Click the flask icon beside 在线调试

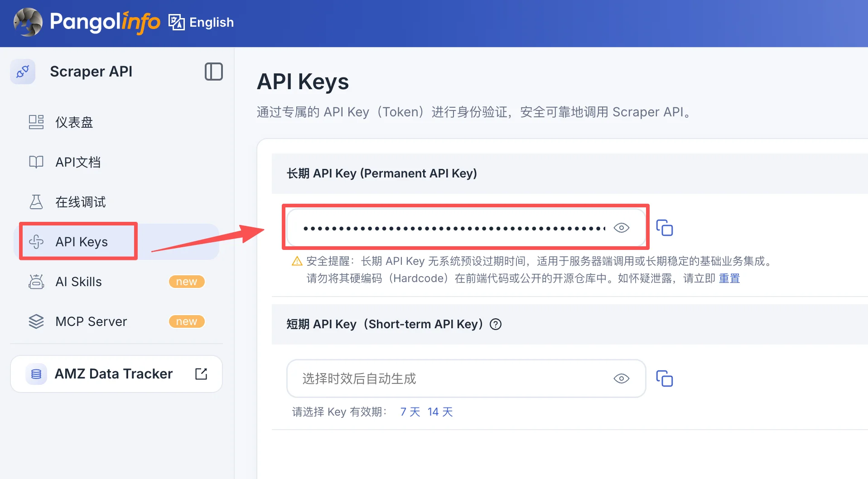click(x=36, y=202)
